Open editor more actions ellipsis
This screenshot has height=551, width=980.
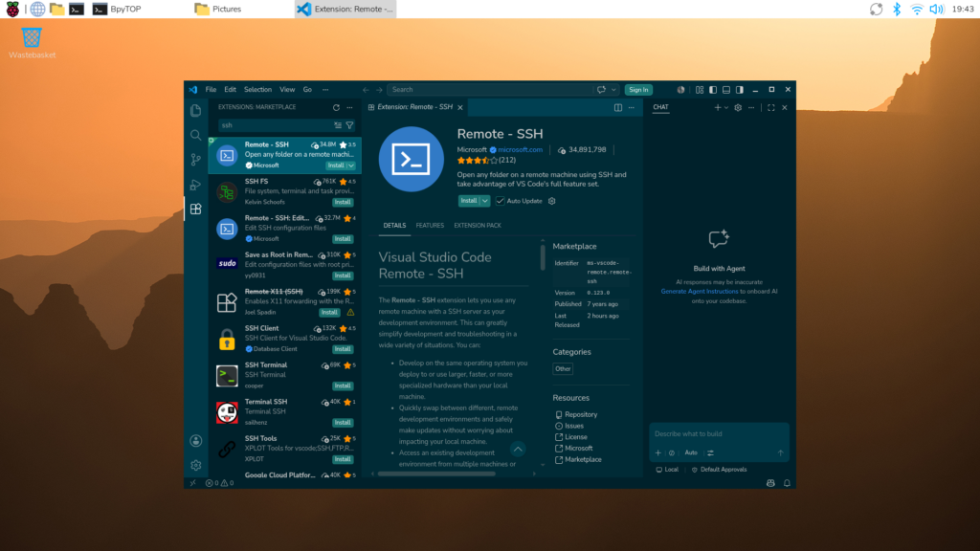pos(632,107)
